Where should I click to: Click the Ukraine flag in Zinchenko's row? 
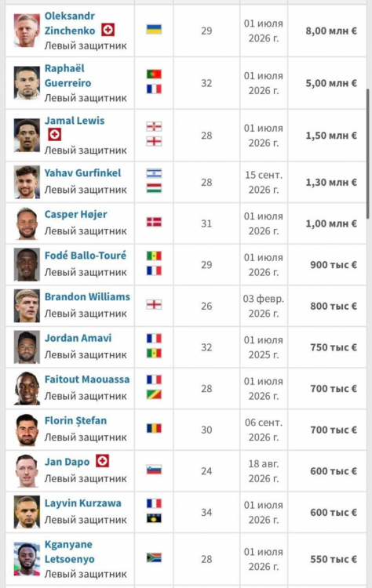pyautogui.click(x=154, y=29)
